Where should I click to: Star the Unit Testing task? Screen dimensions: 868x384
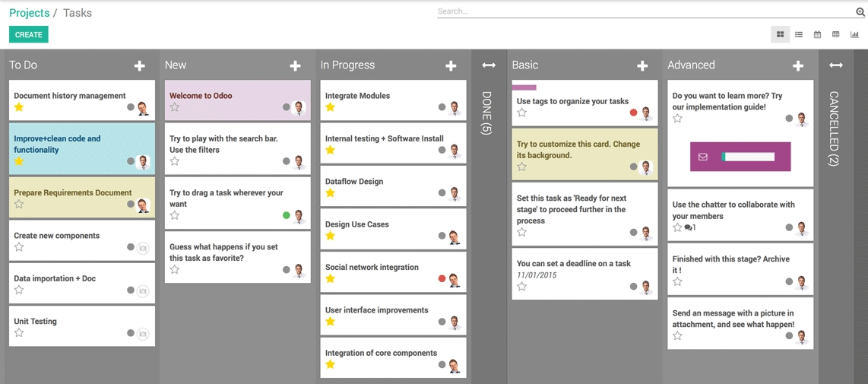pos(19,332)
